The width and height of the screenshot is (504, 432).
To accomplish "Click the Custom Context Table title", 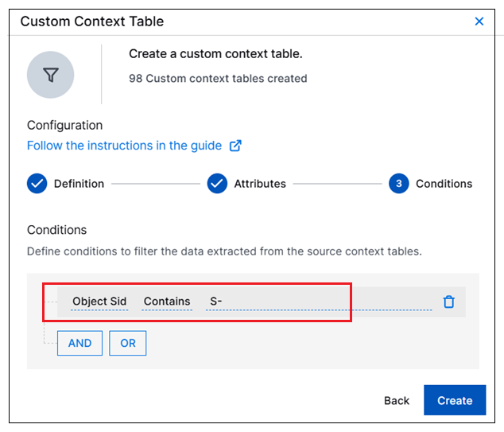I will [x=92, y=21].
